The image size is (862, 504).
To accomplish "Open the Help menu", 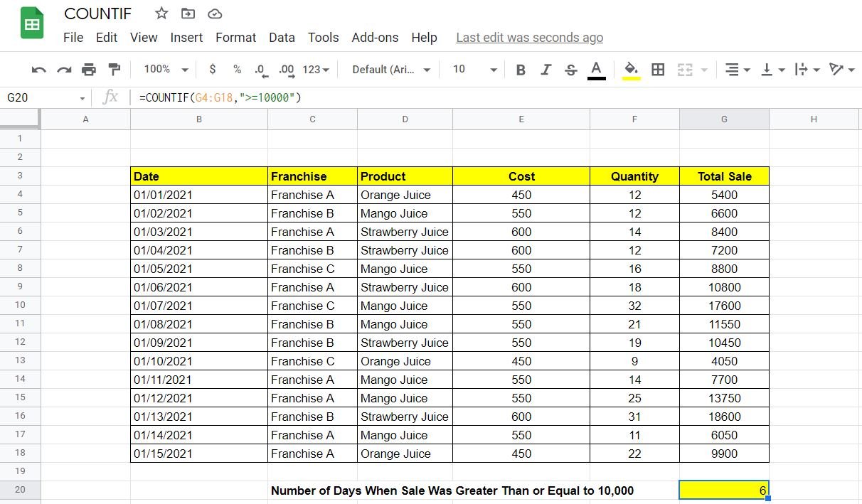I will [424, 38].
